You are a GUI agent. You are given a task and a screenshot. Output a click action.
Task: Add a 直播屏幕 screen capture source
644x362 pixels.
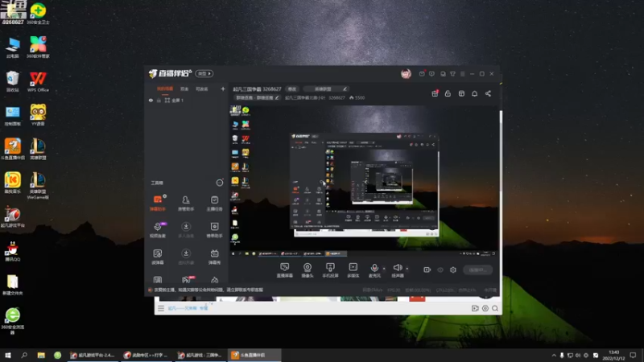285,270
